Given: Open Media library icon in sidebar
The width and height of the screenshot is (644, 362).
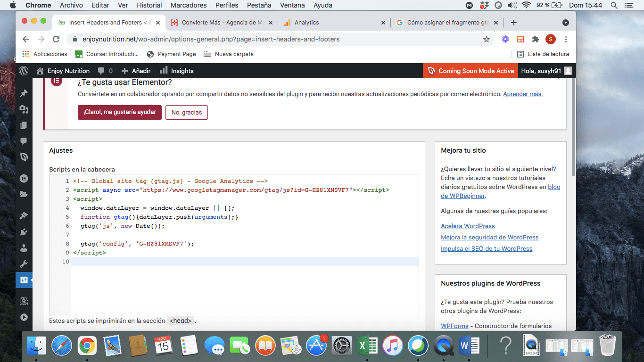Looking at the screenshot, I should (24, 109).
